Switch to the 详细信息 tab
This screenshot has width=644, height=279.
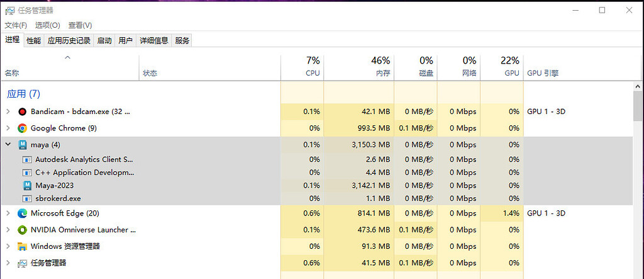pyautogui.click(x=153, y=41)
